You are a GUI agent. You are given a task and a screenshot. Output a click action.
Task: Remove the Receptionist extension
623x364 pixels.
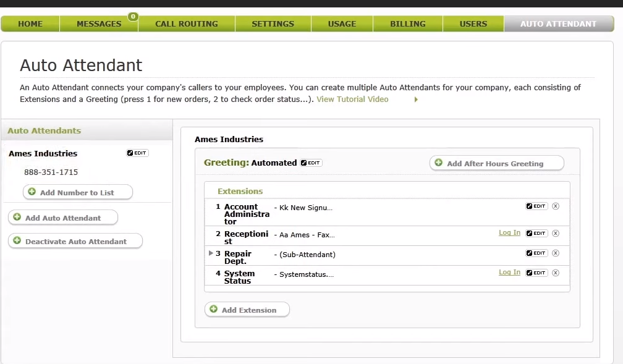click(556, 233)
